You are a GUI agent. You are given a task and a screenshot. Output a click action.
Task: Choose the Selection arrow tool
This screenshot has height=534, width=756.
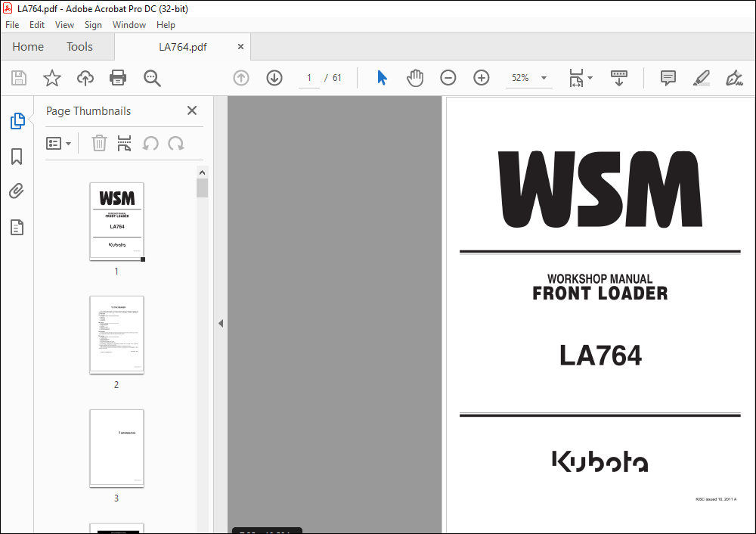point(382,78)
